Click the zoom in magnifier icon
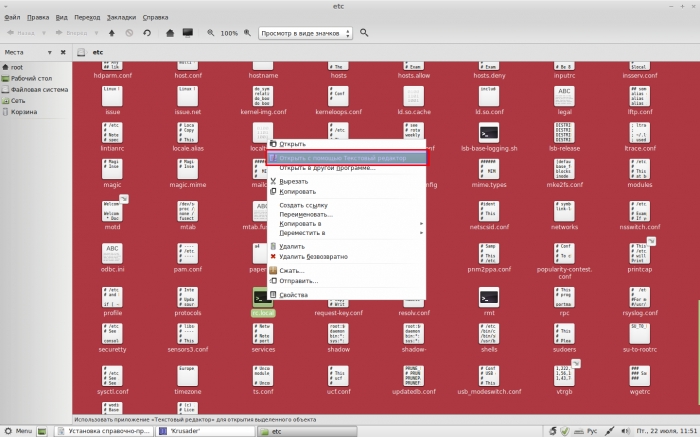The height and width of the screenshot is (437, 700). (x=248, y=33)
